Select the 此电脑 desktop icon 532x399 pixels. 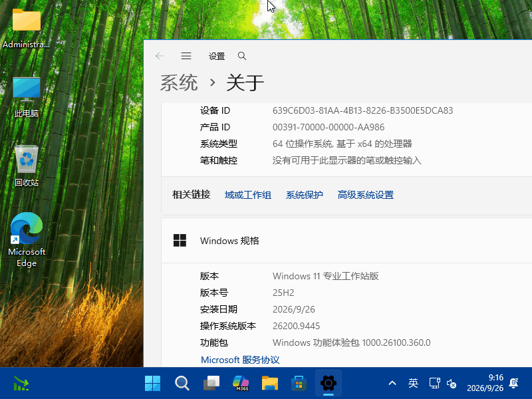(27, 98)
